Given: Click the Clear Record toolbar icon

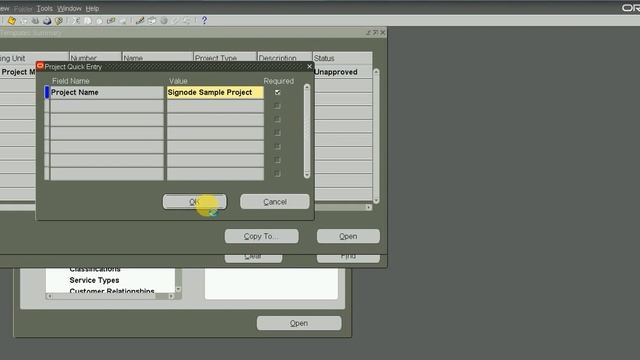Looking at the screenshot, I should click(111, 20).
